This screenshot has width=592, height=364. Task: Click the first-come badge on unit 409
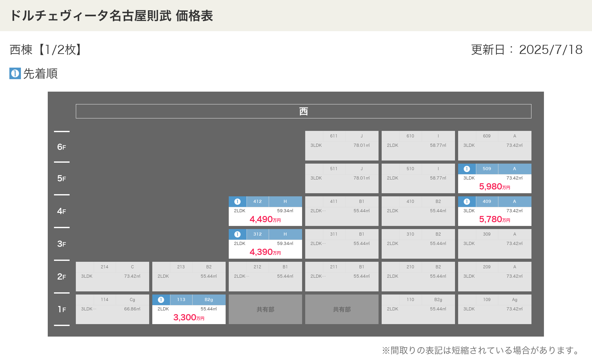coord(467,202)
